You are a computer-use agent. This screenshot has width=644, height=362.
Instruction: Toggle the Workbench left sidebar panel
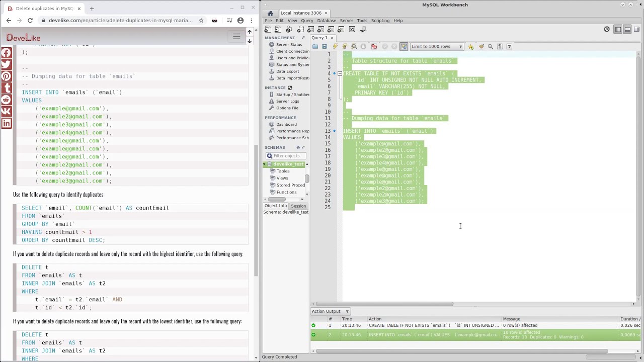(x=618, y=30)
